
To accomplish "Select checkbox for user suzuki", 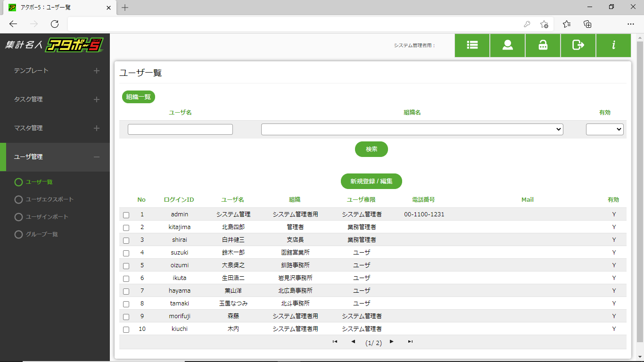I will coord(126,253).
